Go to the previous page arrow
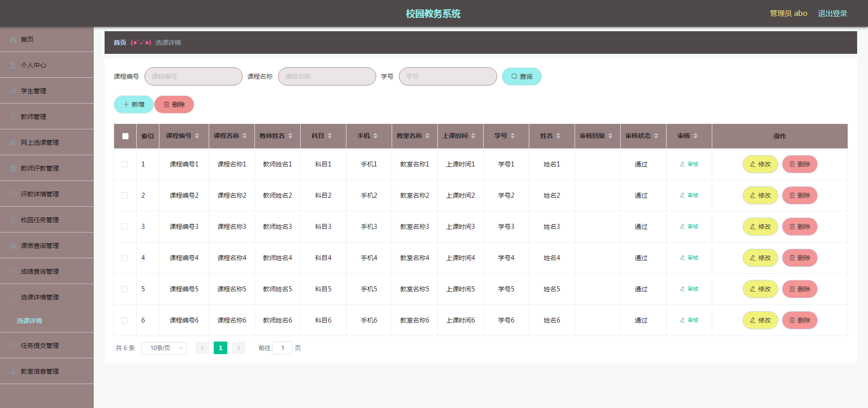 click(202, 348)
